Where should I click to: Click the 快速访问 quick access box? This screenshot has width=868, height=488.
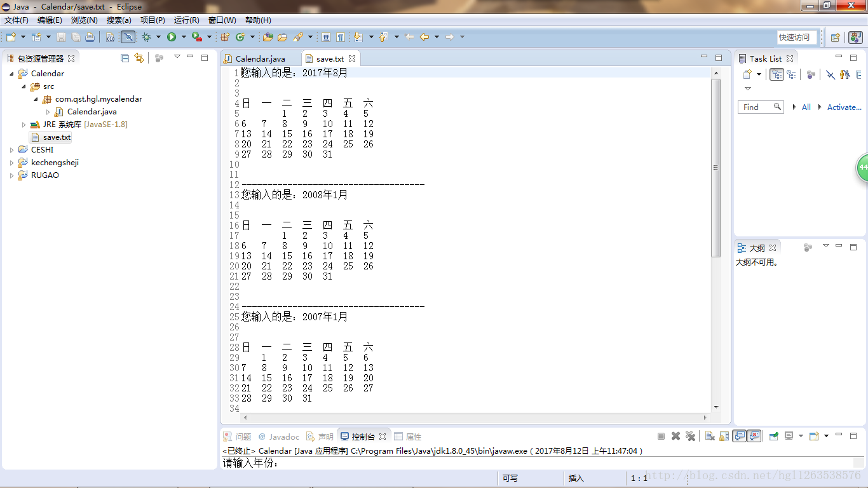pos(796,37)
